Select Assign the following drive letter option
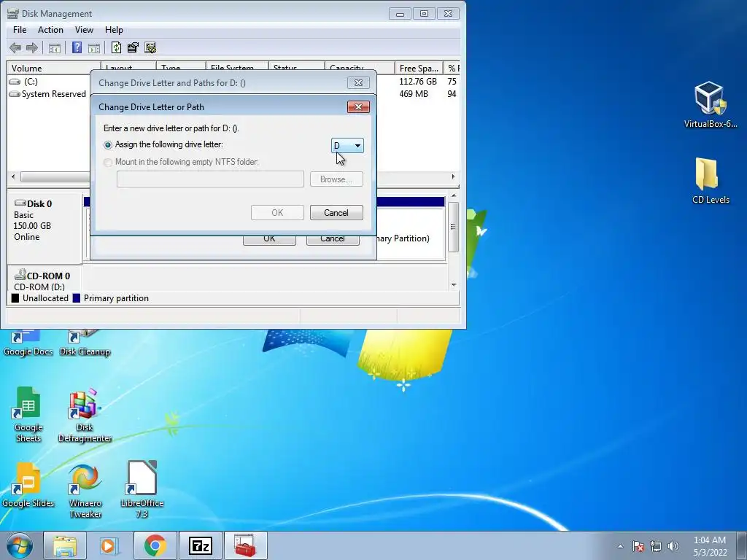The image size is (747, 560). pos(108,145)
